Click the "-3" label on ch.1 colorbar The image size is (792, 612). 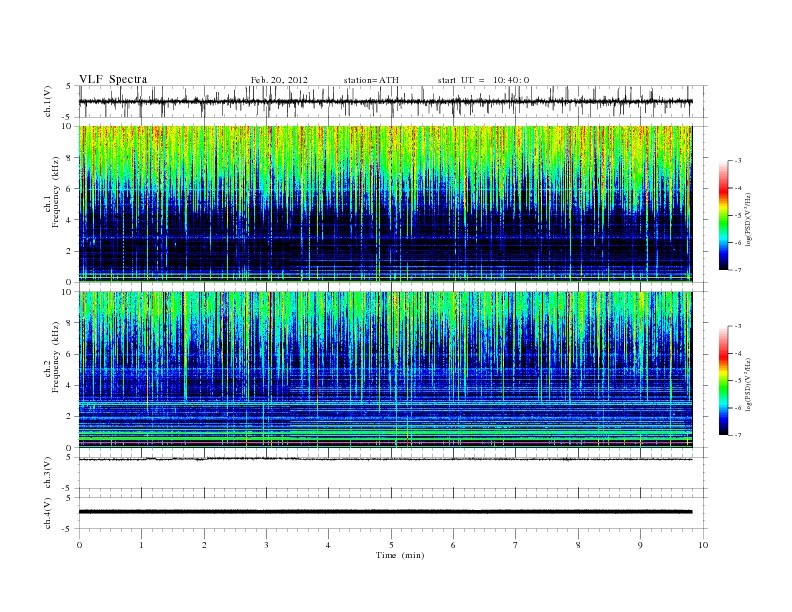(738, 161)
